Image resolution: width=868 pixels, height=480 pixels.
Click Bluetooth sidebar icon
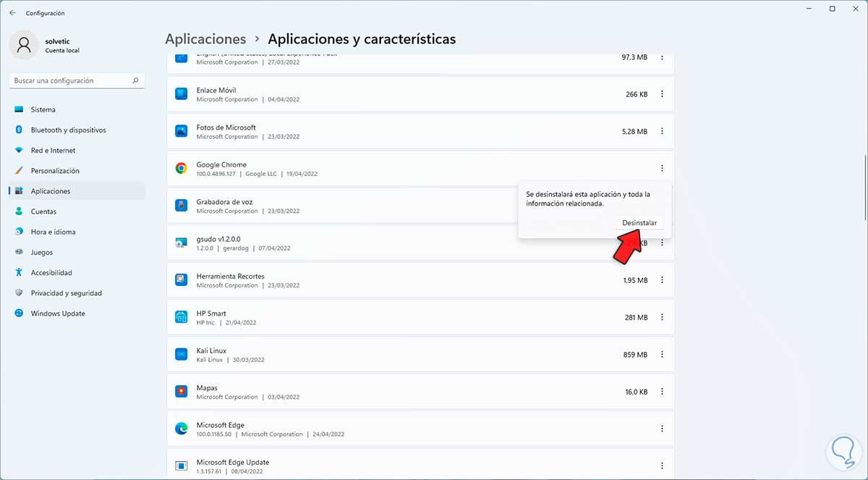pos(19,130)
